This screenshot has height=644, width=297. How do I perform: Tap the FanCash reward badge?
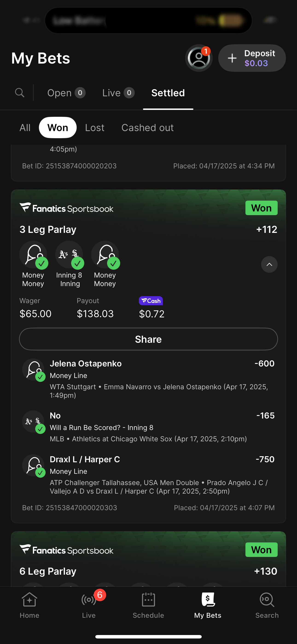pyautogui.click(x=151, y=301)
